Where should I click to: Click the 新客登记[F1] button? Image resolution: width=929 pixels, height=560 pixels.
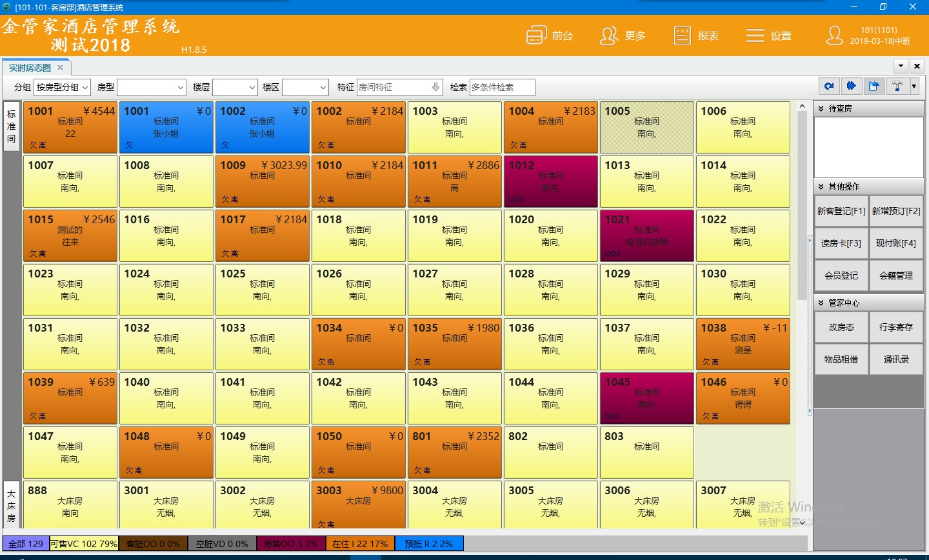(841, 211)
